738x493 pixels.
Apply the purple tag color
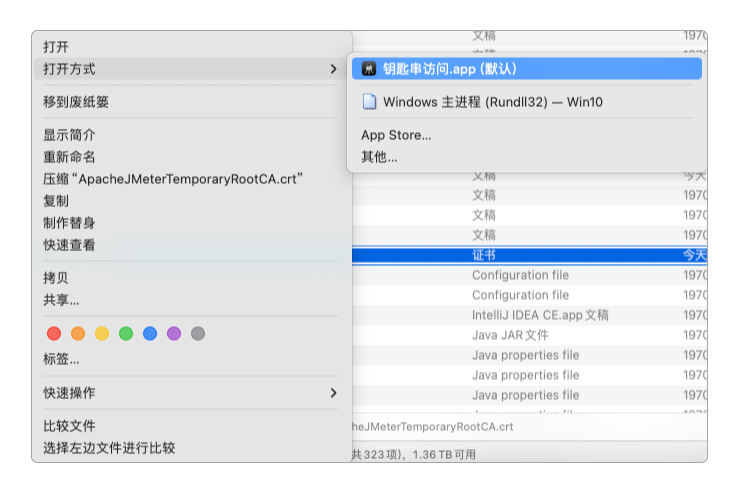click(174, 333)
